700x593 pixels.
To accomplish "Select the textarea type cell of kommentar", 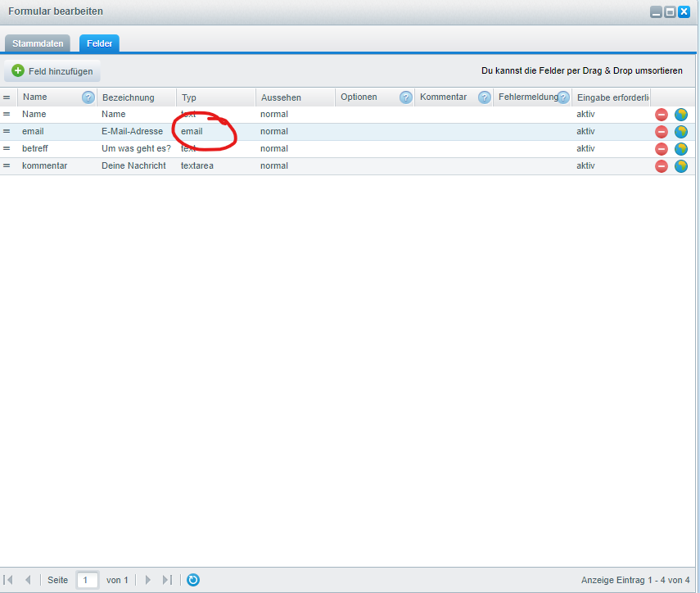I will coord(196,166).
